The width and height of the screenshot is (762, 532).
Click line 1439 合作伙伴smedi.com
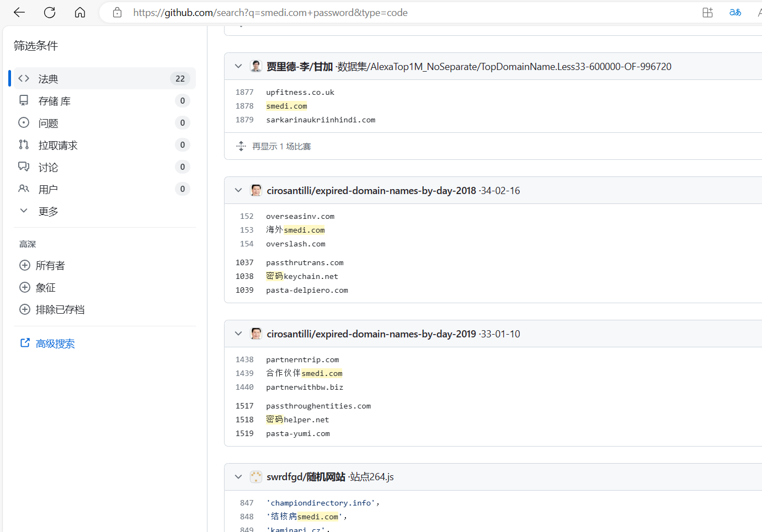pyautogui.click(x=304, y=373)
